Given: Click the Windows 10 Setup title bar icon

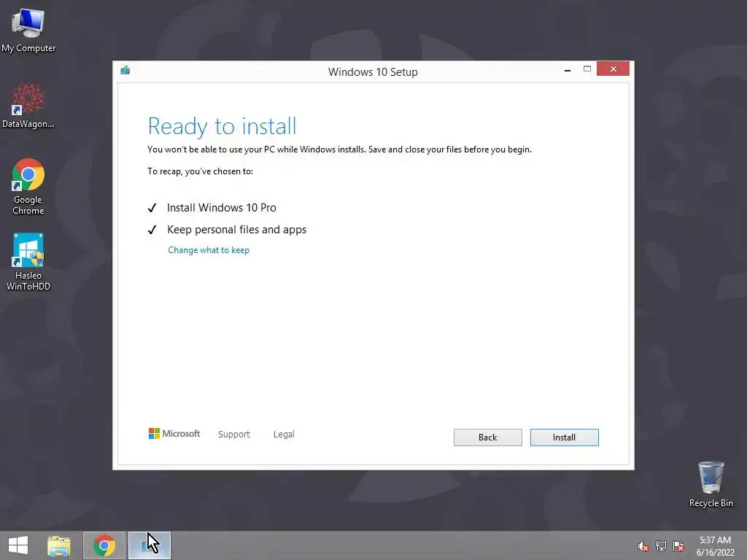Looking at the screenshot, I should pos(125,71).
